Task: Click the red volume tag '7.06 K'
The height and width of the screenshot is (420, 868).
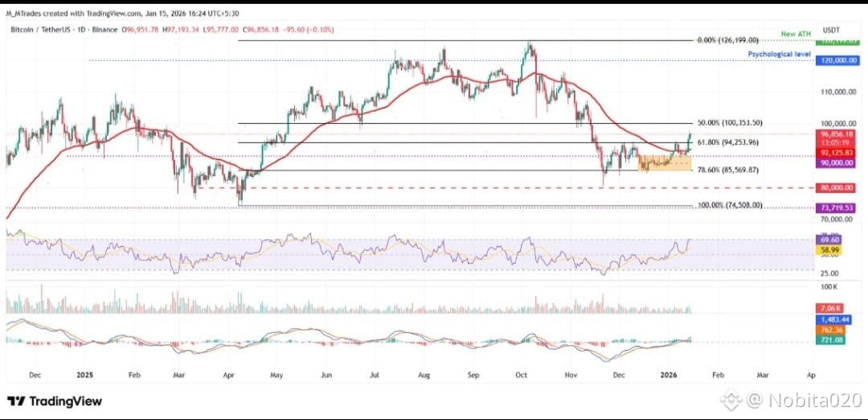Action: [829, 307]
